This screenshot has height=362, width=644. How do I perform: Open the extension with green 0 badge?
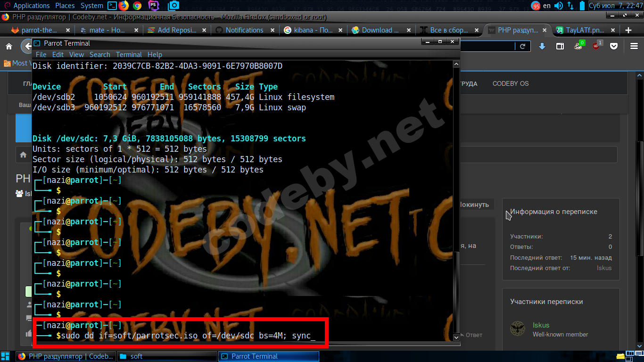(x=578, y=46)
